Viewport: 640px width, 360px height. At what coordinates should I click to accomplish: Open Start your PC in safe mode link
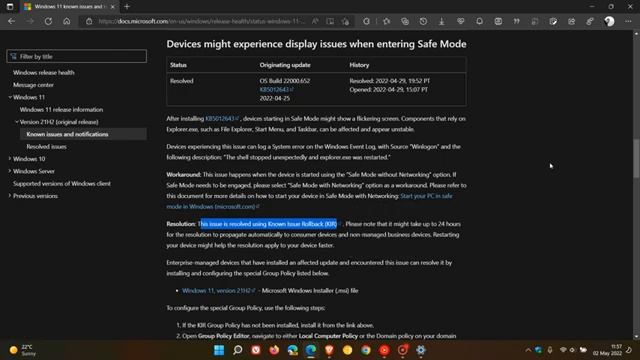pyautogui.click(x=427, y=196)
